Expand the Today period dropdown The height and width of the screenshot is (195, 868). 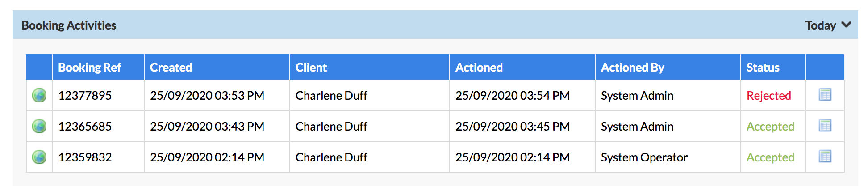828,25
